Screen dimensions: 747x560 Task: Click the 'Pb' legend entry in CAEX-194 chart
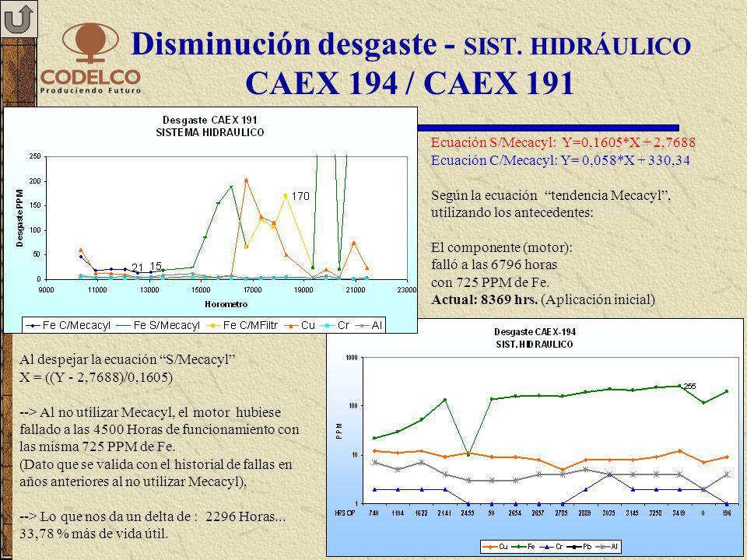(x=580, y=547)
